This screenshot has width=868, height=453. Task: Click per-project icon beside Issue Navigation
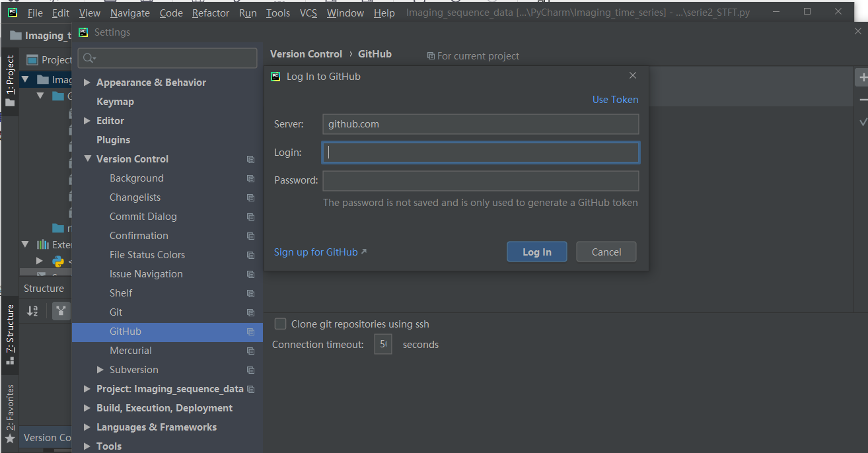250,274
